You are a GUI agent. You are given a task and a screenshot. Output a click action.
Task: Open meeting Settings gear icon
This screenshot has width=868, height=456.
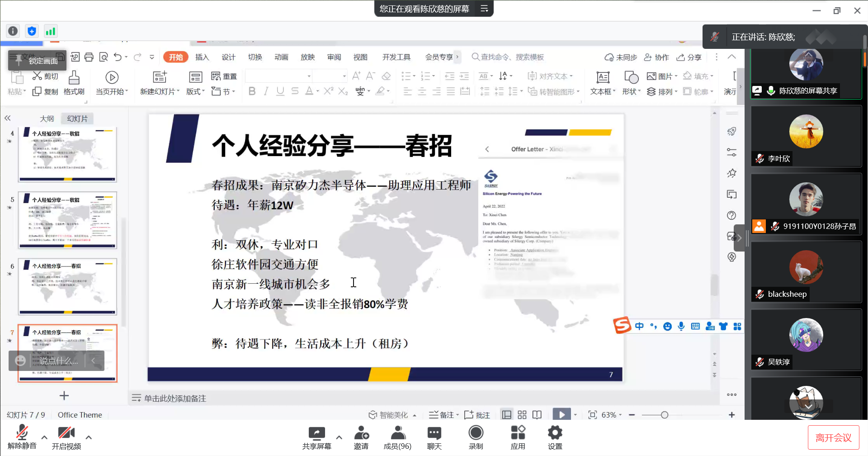[x=555, y=434]
